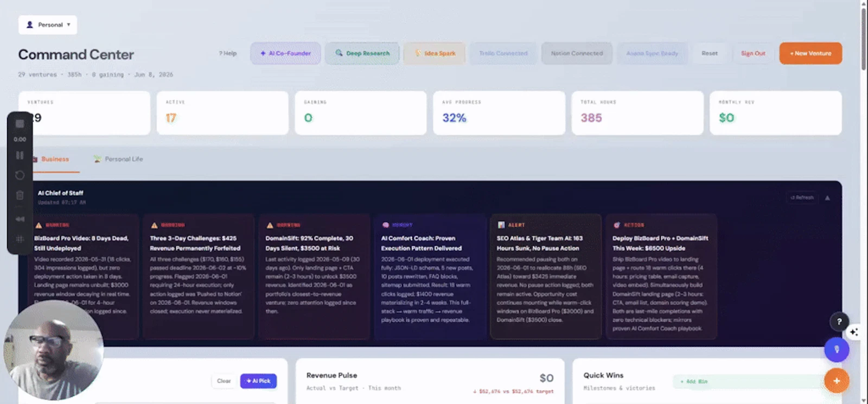Screen dimensions: 868x404
Task: Launch the AI Co-Founder
Action: pyautogui.click(x=285, y=53)
